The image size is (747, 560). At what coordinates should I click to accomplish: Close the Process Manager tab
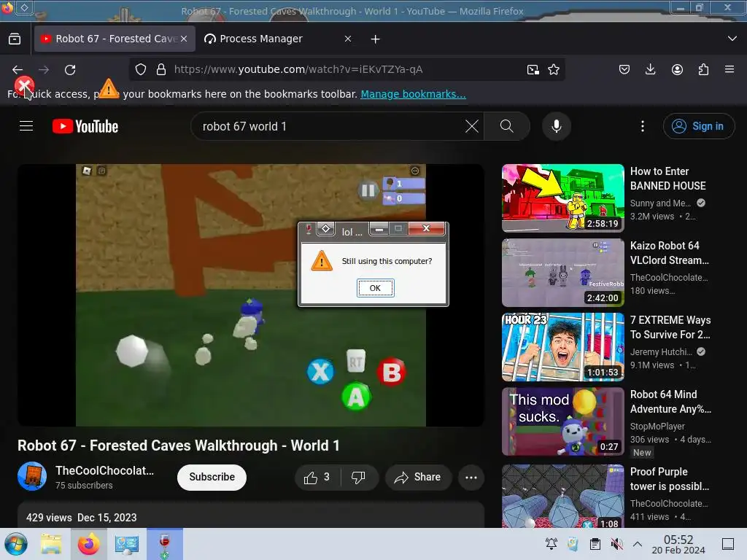tap(348, 39)
